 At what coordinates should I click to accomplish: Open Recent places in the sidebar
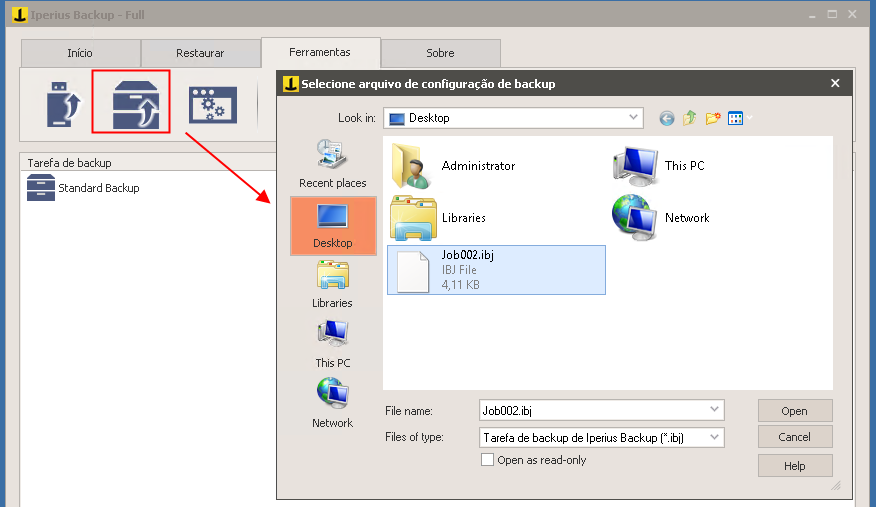tap(332, 164)
